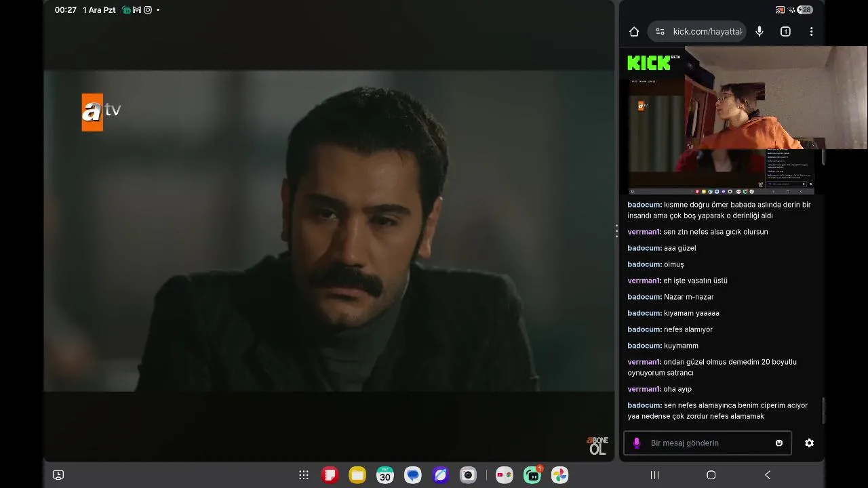
Task: Tap the main atv video player
Action: [x=329, y=231]
